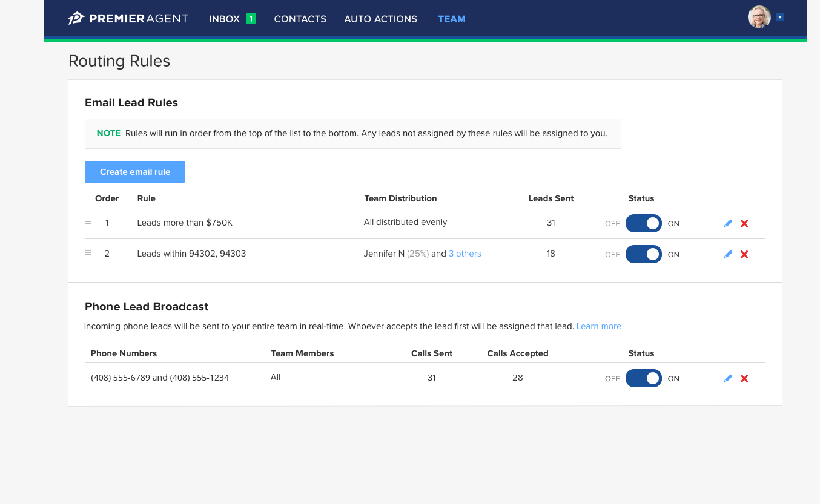Click the drag handle next to rule 2
This screenshot has height=504, width=820.
pos(87,252)
